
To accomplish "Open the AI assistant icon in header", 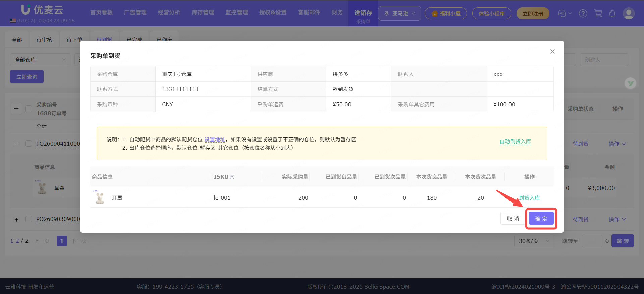I will [x=562, y=13].
